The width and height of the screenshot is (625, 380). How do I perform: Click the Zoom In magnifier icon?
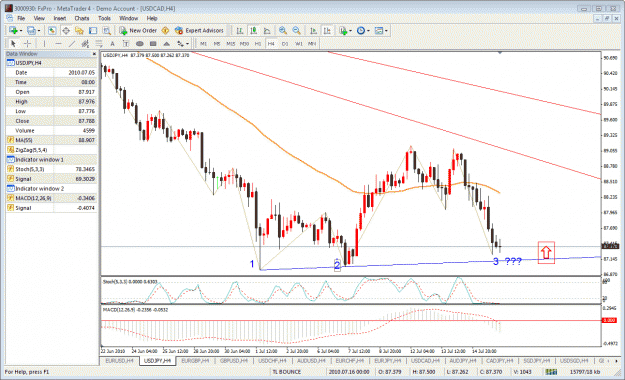[x=283, y=30]
